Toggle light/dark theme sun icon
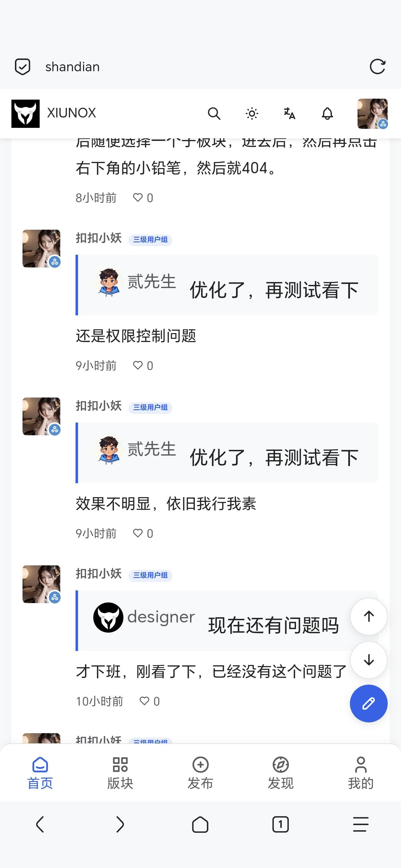Viewport: 401px width, 868px height. (252, 114)
